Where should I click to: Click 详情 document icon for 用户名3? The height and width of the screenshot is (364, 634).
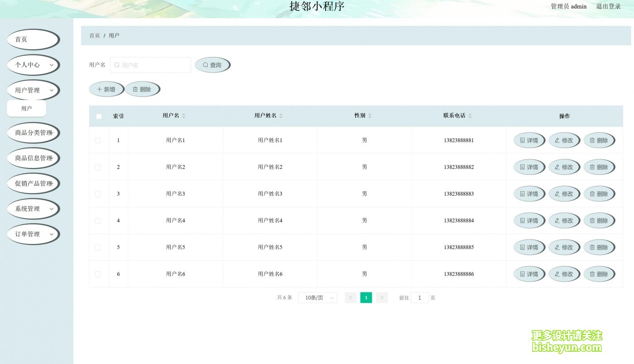[523, 194]
